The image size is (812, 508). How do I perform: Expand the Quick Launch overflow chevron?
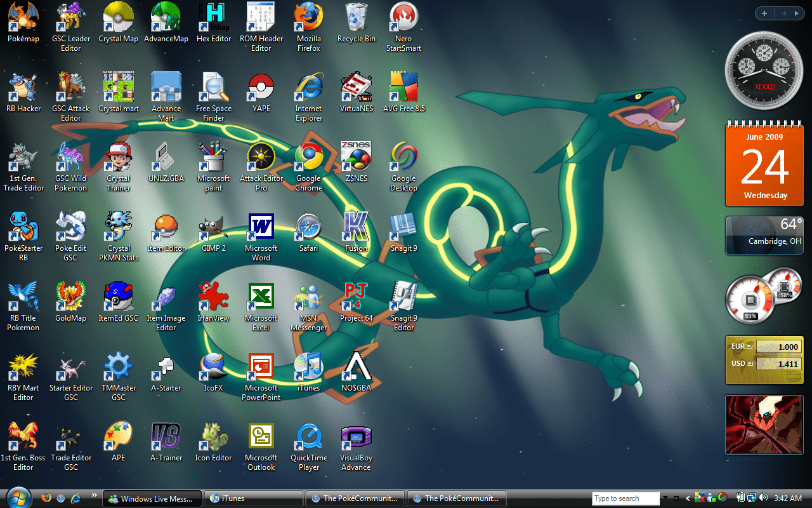tap(95, 495)
